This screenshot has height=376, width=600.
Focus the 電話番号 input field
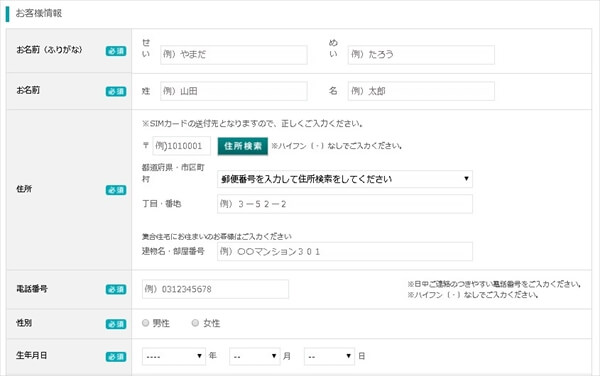[x=215, y=289]
